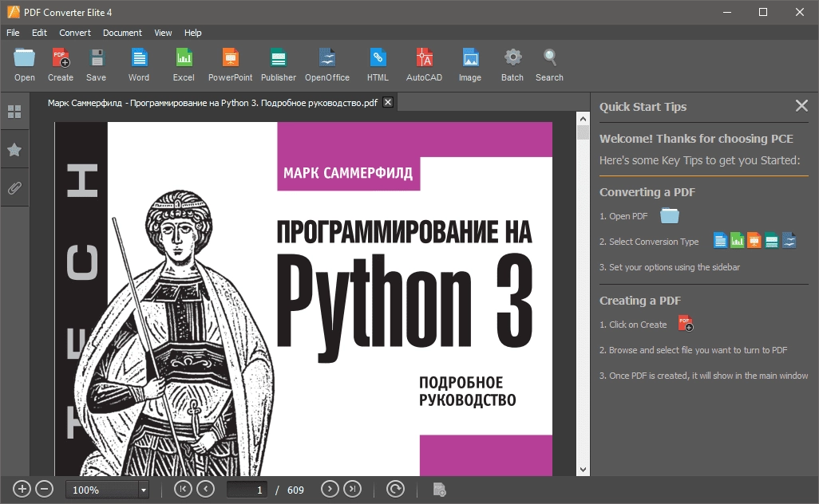
Task: Select the Python 3 PDF document tab
Action: tap(212, 103)
